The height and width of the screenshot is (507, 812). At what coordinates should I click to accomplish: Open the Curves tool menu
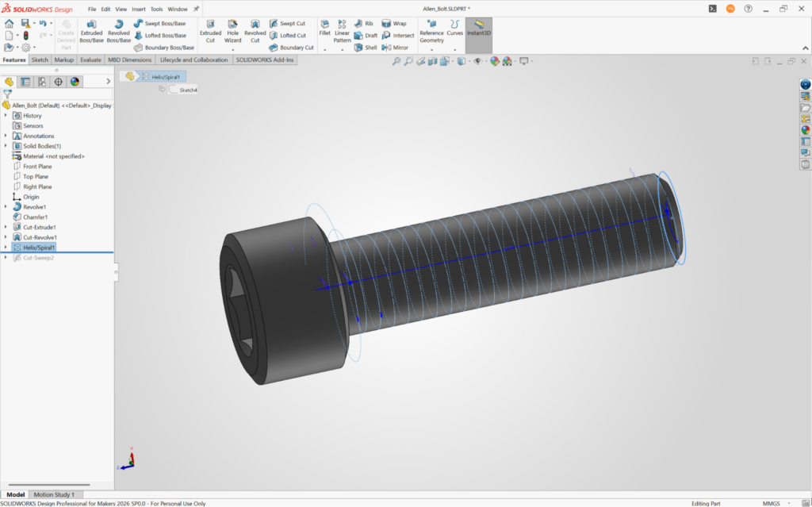[x=454, y=28]
